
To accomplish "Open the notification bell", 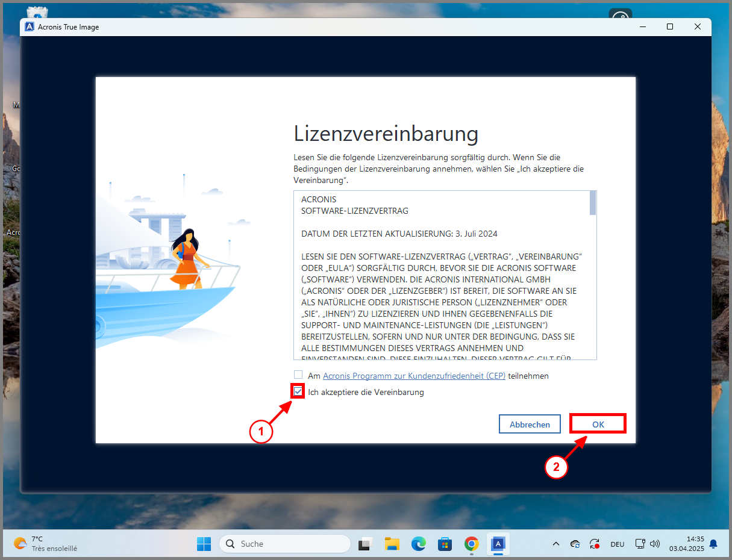I will pyautogui.click(x=713, y=544).
